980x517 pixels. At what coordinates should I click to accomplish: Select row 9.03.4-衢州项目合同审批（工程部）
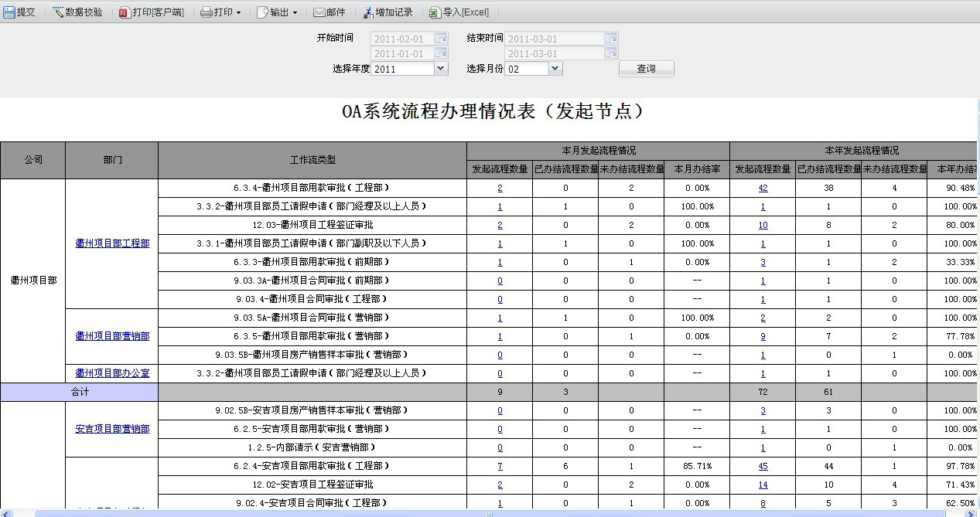(312, 299)
